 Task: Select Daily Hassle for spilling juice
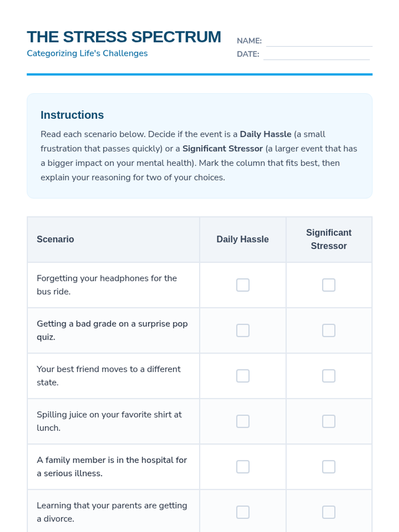click(x=243, y=421)
